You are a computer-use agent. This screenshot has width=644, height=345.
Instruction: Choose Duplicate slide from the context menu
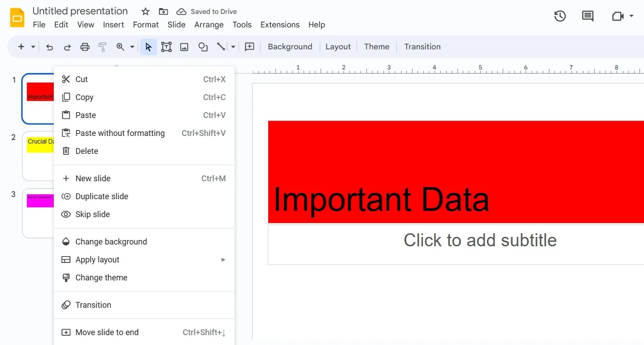pyautogui.click(x=101, y=197)
